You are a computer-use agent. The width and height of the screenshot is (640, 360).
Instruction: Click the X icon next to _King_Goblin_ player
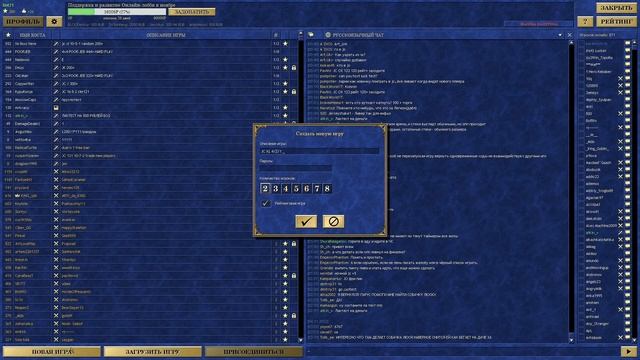pos(620,149)
